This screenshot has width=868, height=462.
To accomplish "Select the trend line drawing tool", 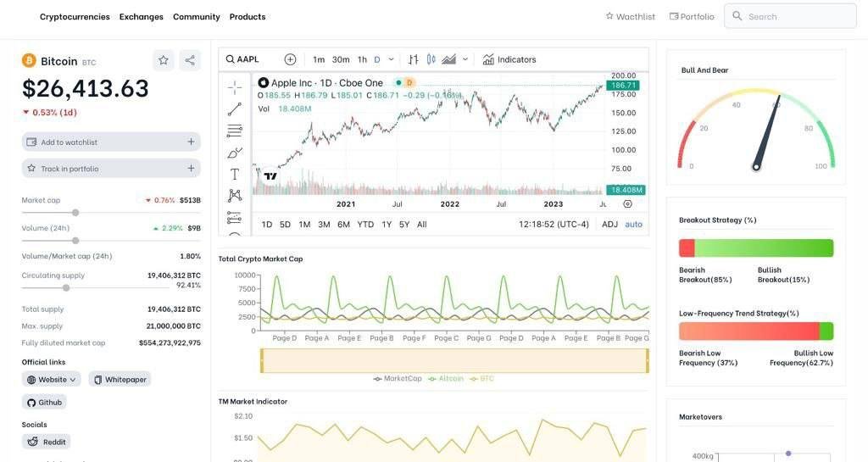I will [x=235, y=109].
